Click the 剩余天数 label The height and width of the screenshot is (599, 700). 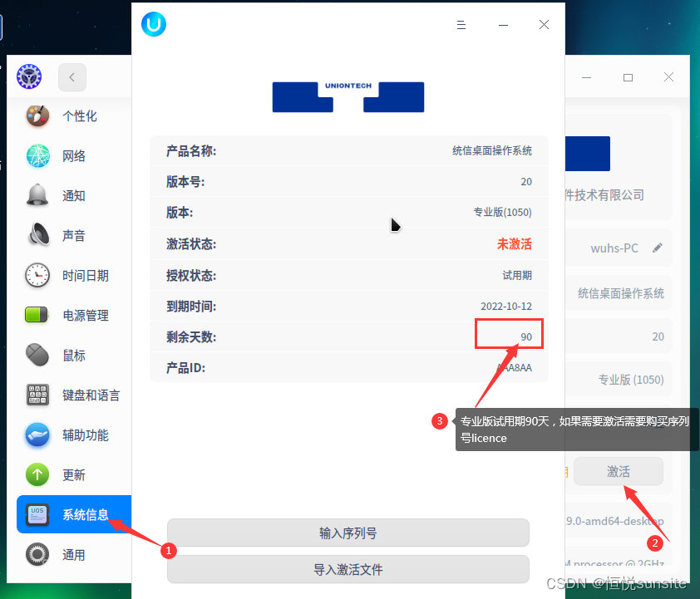point(191,336)
